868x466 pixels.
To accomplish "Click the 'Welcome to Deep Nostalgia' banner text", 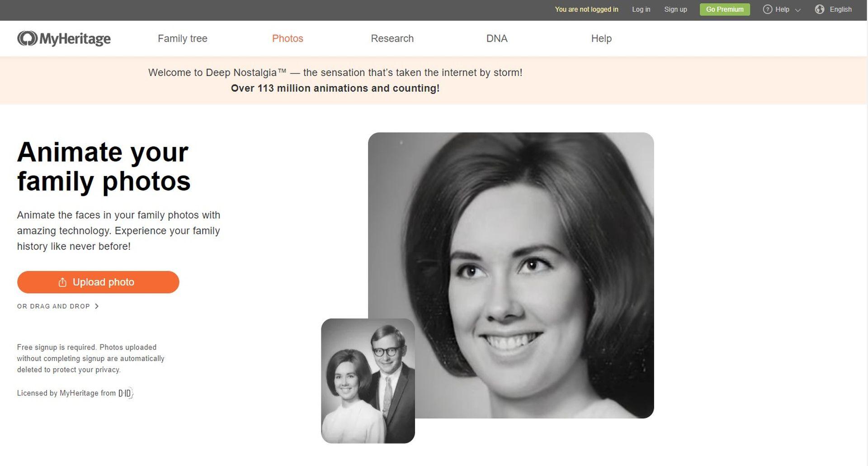I will [335, 72].
